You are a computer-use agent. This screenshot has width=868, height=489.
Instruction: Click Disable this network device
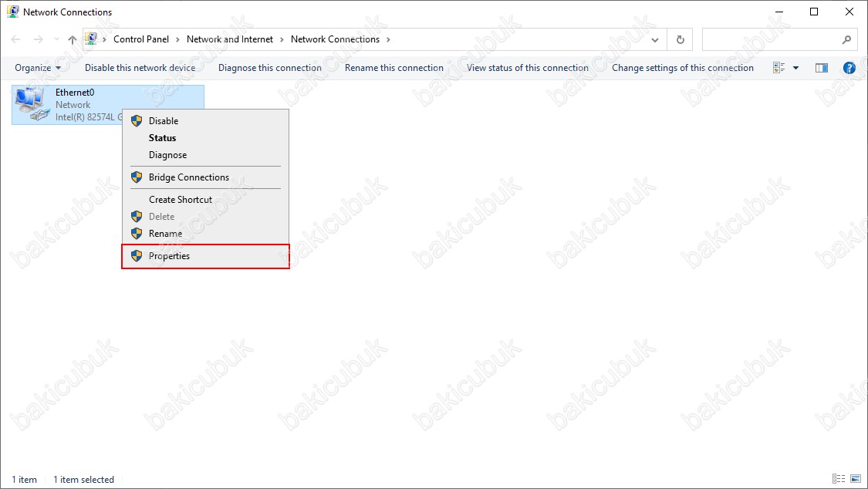[140, 68]
